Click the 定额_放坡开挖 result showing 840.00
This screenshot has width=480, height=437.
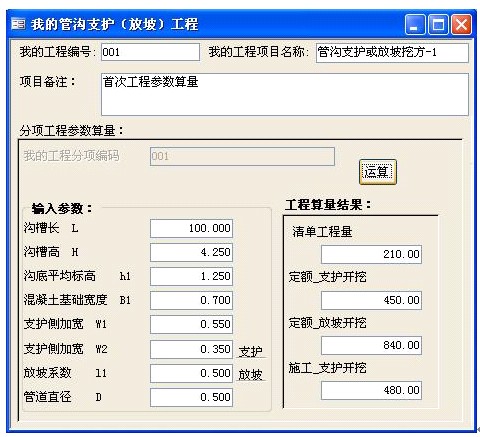point(371,345)
